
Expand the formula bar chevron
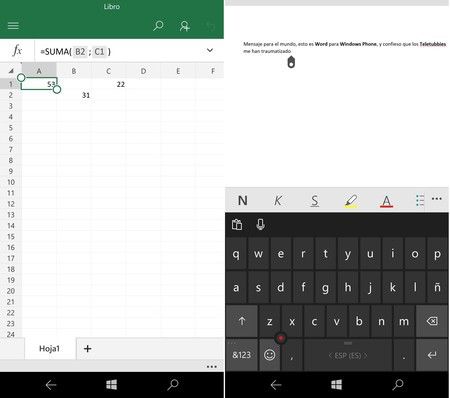[x=210, y=50]
